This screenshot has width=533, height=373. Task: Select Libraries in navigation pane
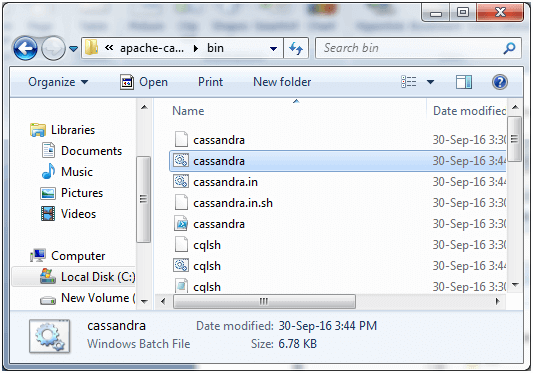73,130
